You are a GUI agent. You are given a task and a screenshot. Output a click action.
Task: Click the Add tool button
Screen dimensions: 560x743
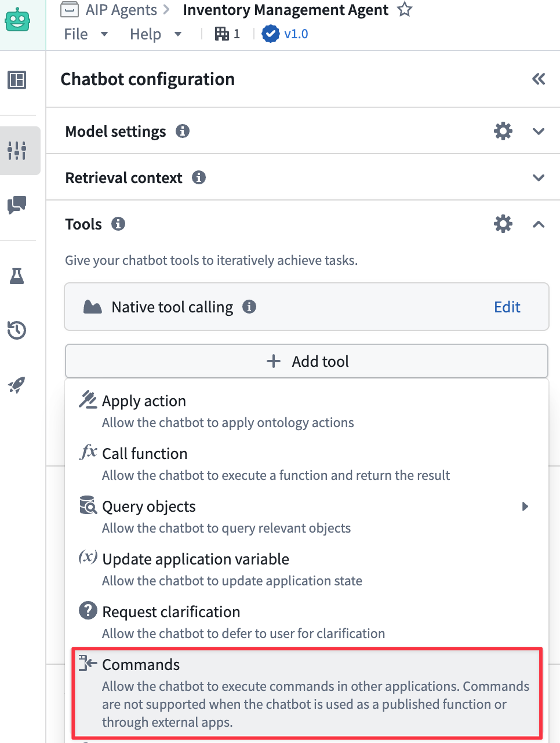tap(307, 361)
